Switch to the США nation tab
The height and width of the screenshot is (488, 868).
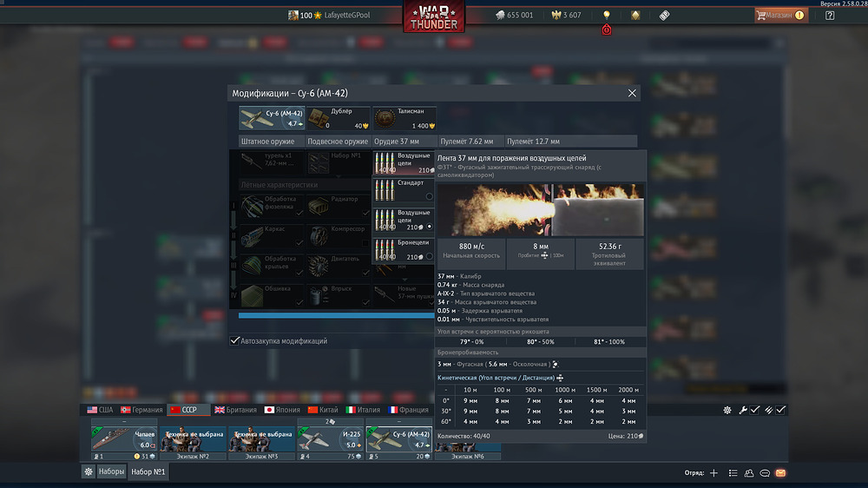tap(100, 410)
